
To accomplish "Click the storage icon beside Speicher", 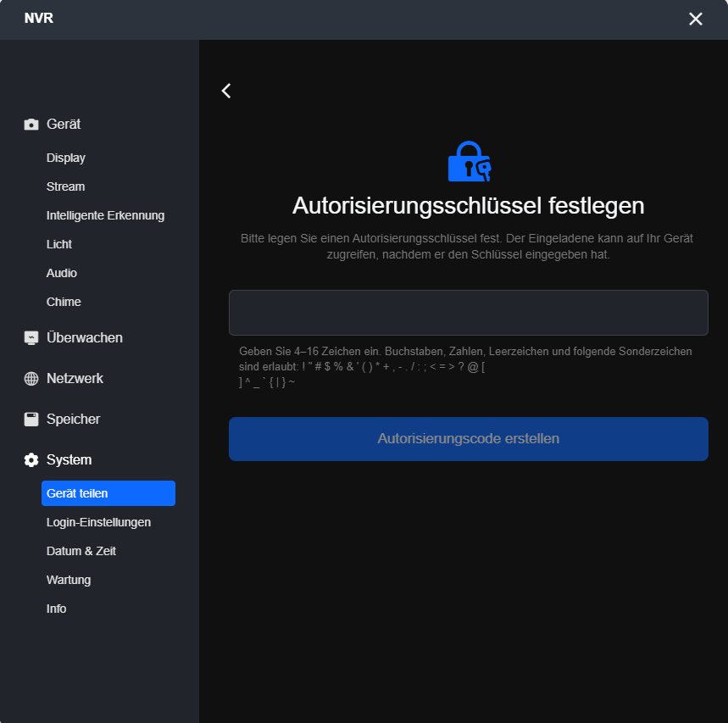I will point(31,420).
